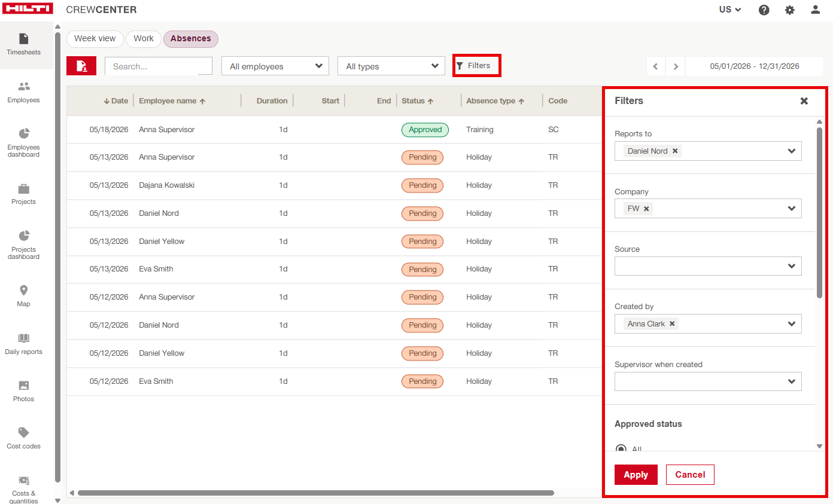The width and height of the screenshot is (833, 504).
Task: Open the Employees dashboard sidebar item
Action: pyautogui.click(x=24, y=142)
